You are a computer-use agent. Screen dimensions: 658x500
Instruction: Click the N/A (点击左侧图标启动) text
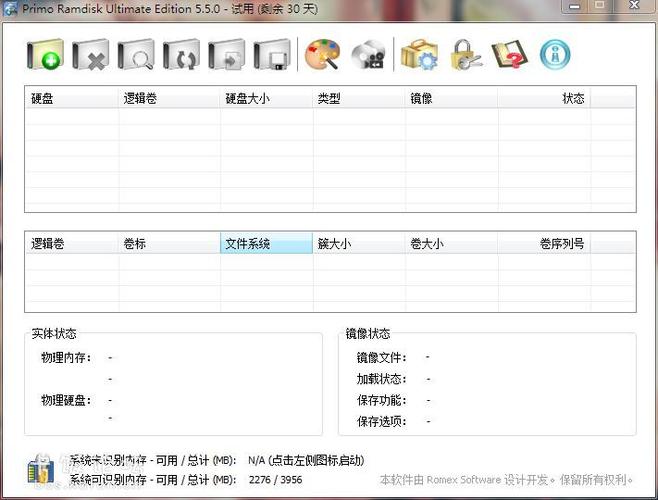306,461
